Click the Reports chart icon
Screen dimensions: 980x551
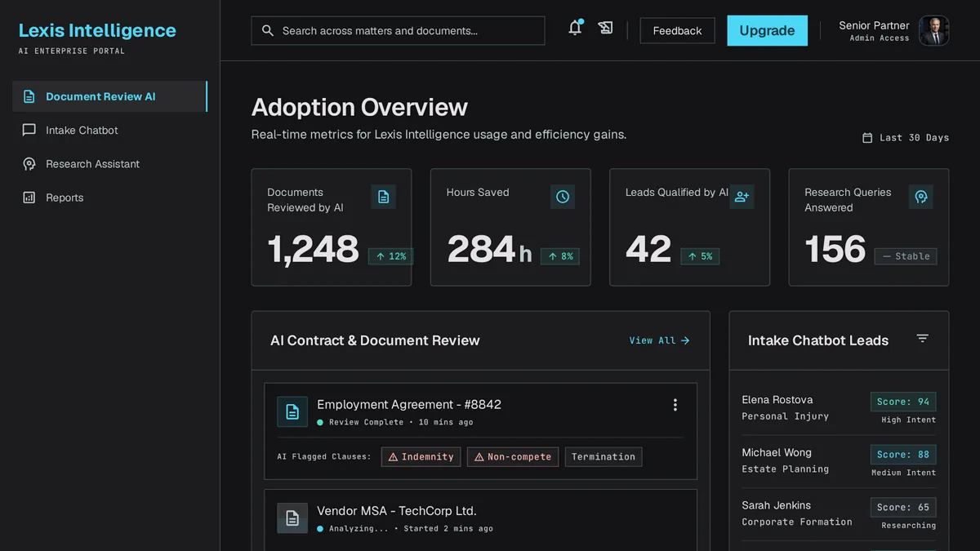[x=29, y=198]
